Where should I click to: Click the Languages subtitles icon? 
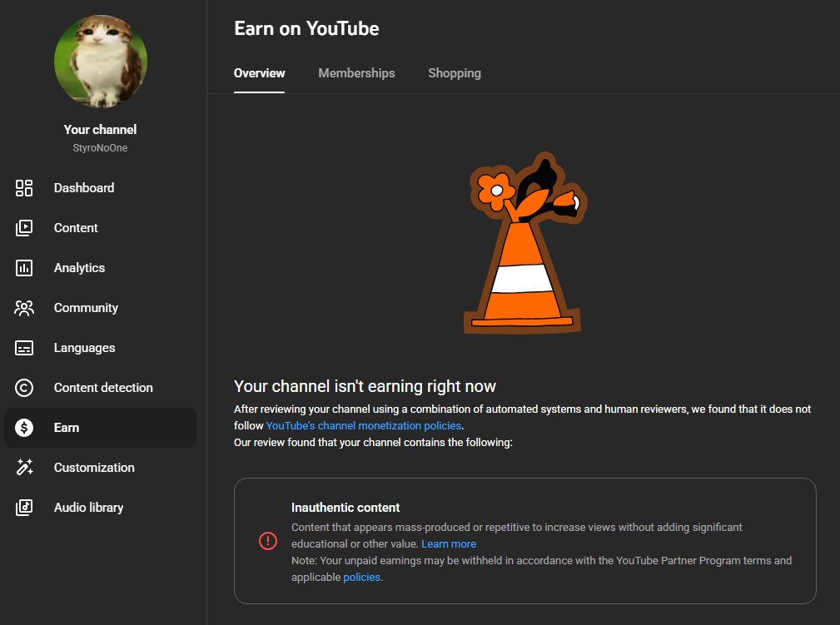(24, 348)
